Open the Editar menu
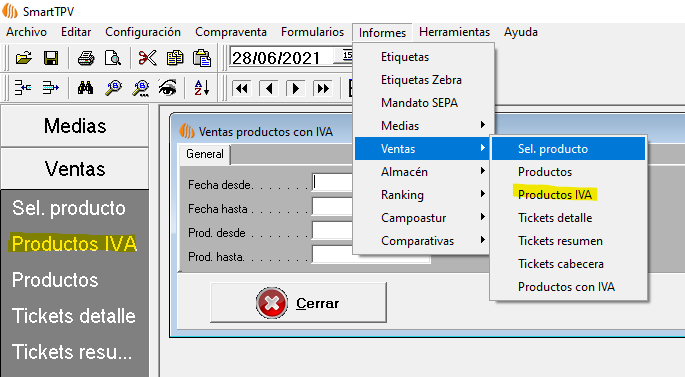 [76, 32]
